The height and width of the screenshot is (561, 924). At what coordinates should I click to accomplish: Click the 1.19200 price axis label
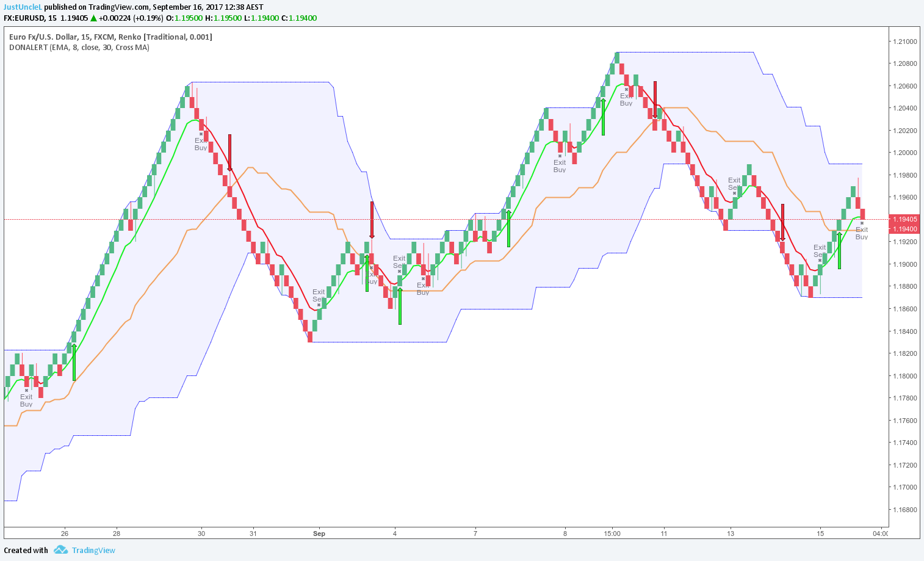pyautogui.click(x=904, y=242)
